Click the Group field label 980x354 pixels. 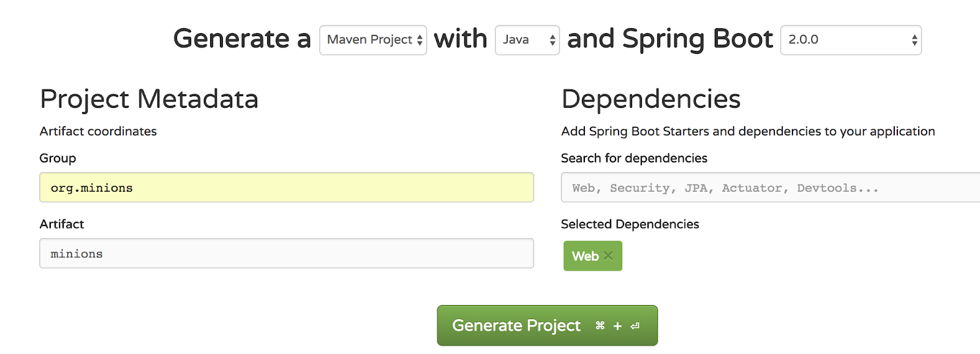(x=58, y=158)
